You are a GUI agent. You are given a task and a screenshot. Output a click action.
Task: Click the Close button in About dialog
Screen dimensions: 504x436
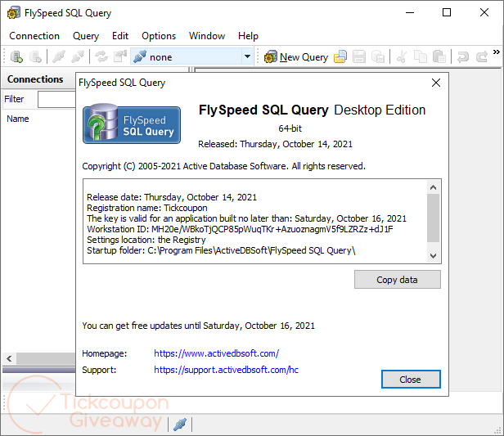(411, 380)
